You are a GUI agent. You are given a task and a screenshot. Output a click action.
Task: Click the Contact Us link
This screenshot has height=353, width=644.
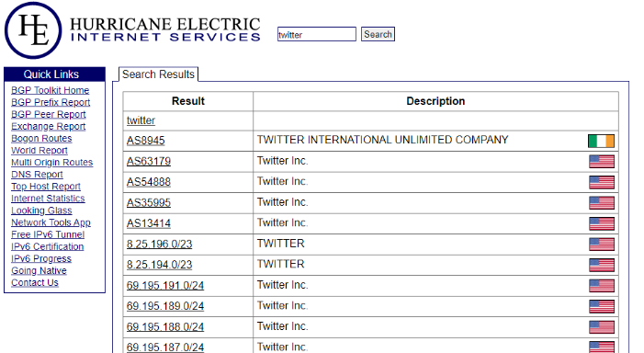point(35,283)
